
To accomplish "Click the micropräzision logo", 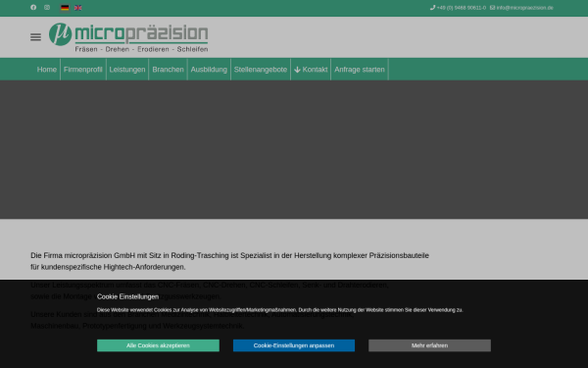I will (128, 37).
